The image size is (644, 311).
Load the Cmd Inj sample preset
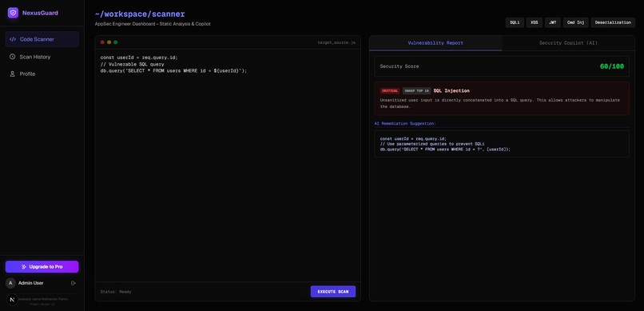[x=576, y=22]
